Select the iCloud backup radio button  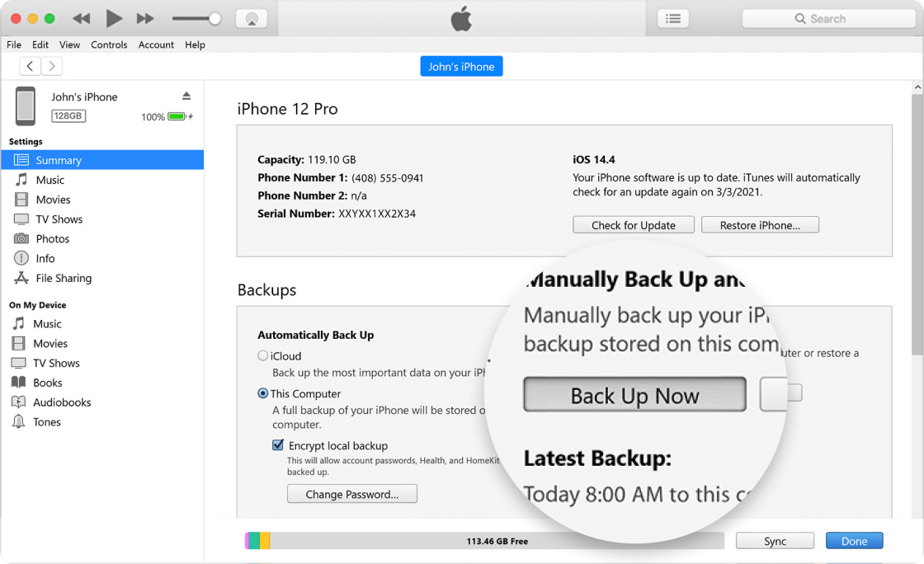pos(263,356)
